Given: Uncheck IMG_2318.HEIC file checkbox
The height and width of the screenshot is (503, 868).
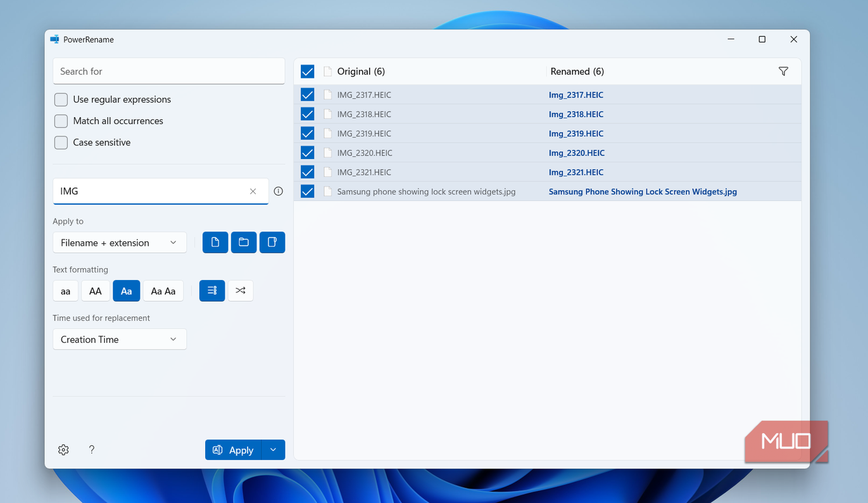Looking at the screenshot, I should (308, 114).
